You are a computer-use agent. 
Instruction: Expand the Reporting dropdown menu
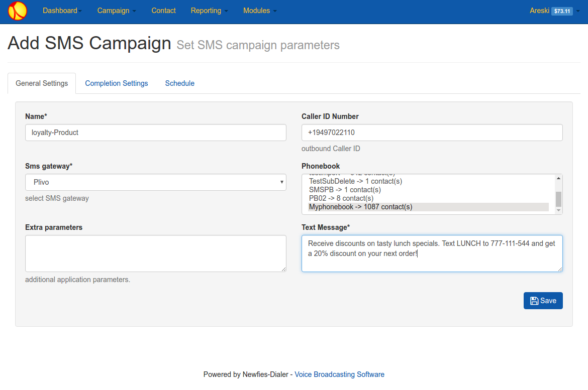tap(209, 11)
